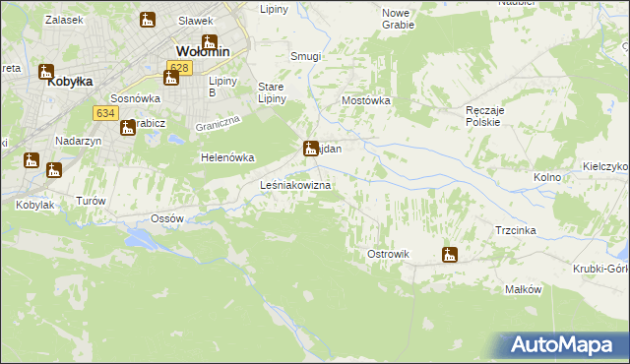Click the church icon at Majdan
This screenshot has width=630, height=364.
311,149
